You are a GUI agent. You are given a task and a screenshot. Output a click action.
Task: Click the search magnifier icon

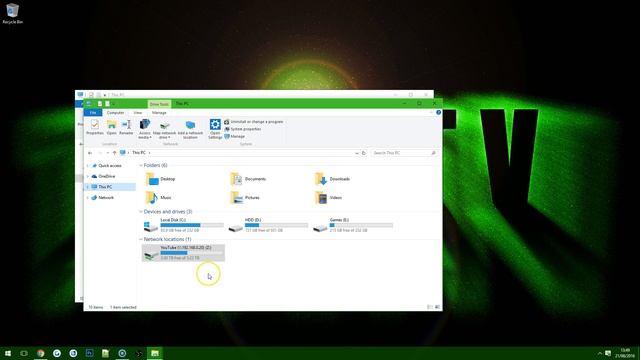point(433,153)
